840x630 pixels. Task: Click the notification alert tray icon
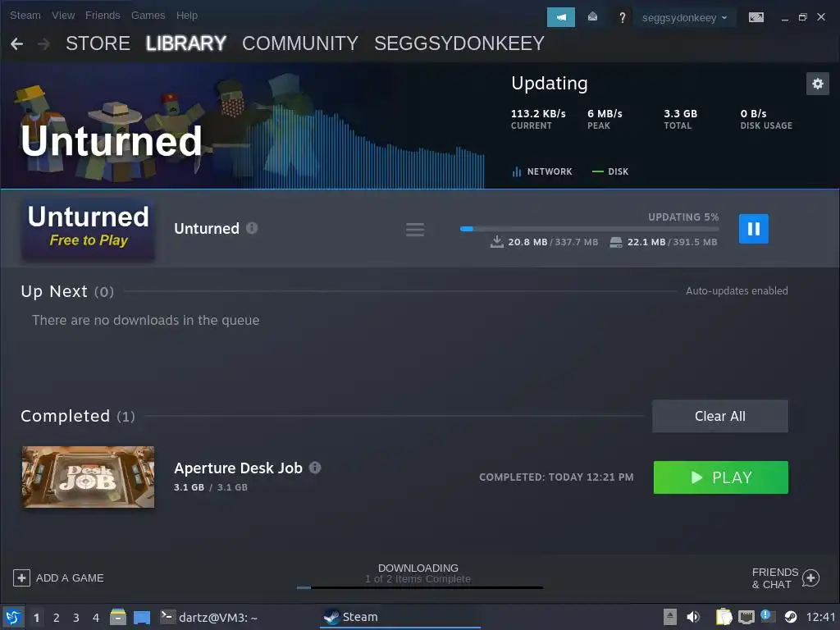coord(766,616)
